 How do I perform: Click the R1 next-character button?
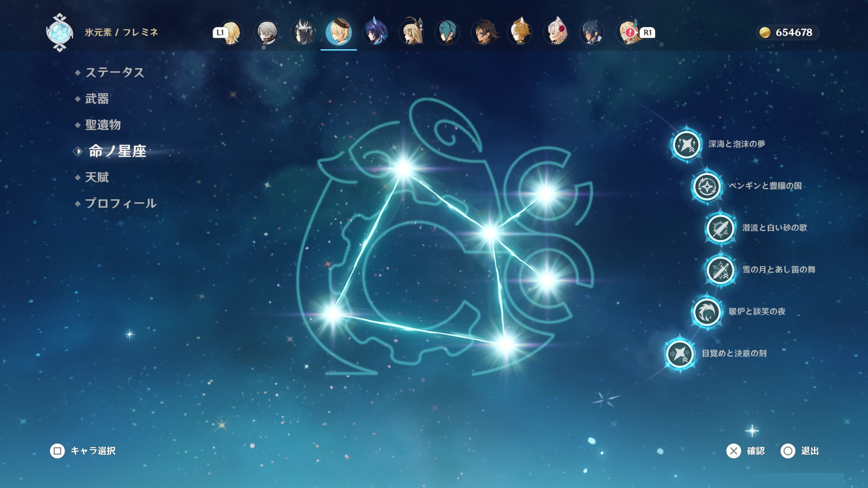pyautogui.click(x=647, y=33)
